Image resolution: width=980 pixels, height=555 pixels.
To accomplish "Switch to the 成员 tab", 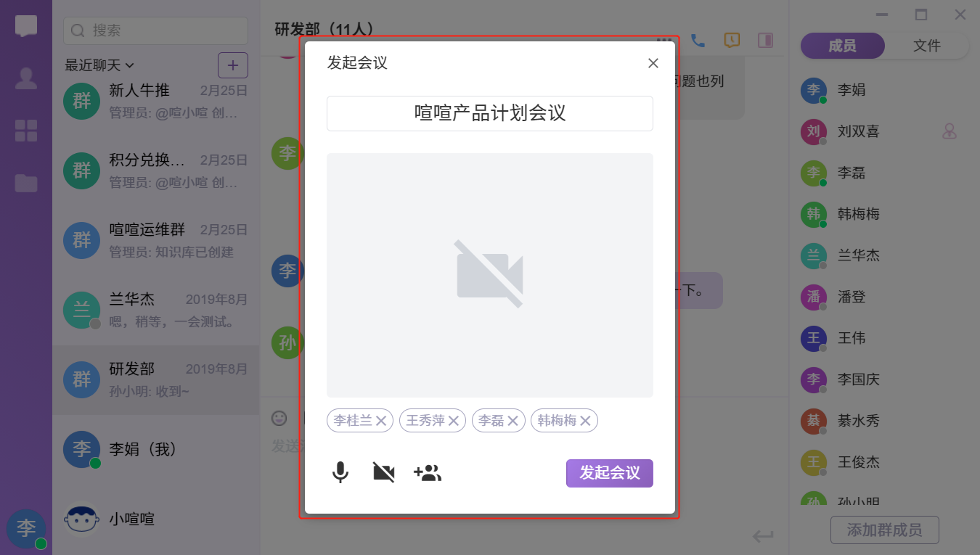I will point(842,46).
